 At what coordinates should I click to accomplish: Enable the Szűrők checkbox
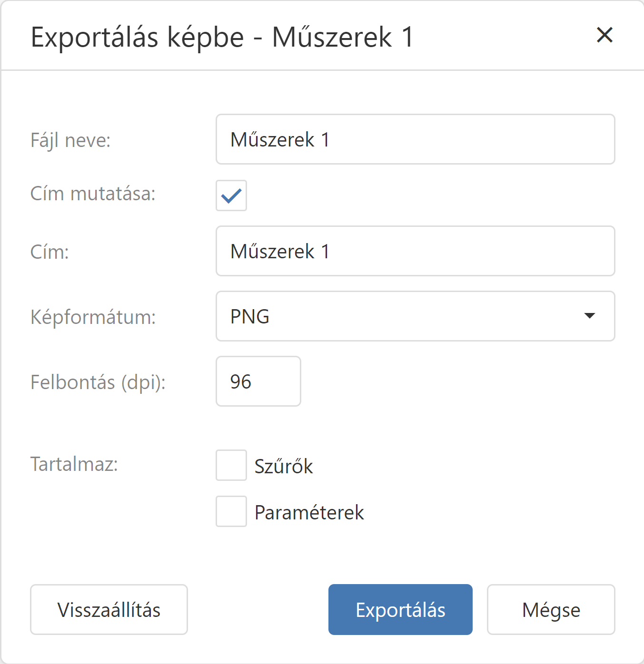coord(231,465)
